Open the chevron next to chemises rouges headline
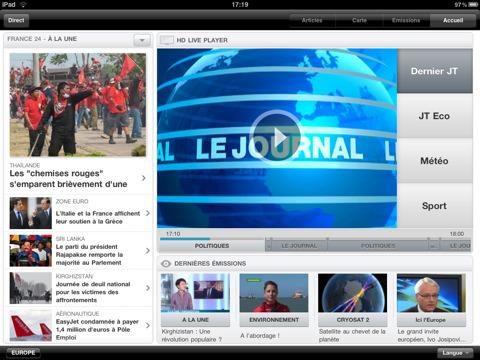Image resolution: width=480 pixels, height=360 pixels. 144,178
